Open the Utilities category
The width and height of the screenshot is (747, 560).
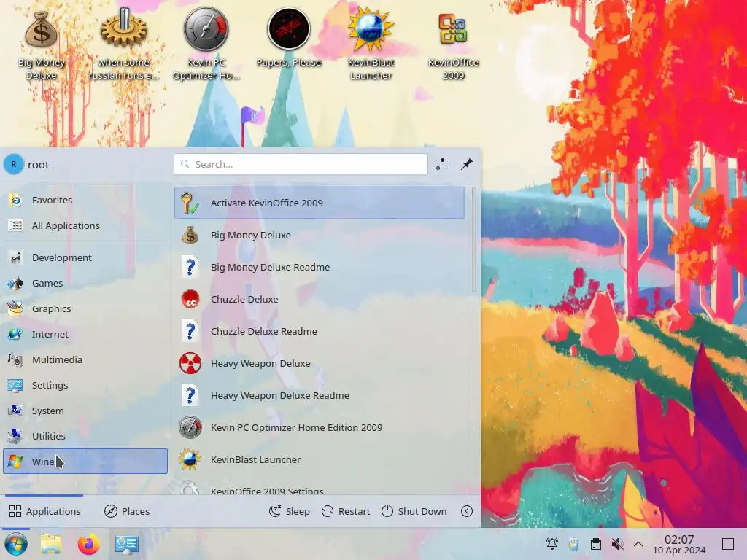click(x=86, y=436)
